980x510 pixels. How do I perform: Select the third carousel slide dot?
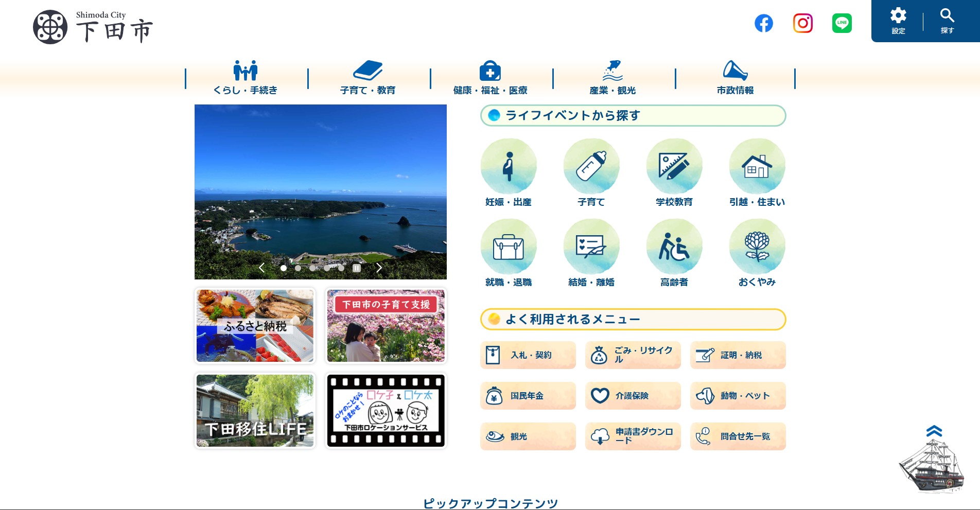(x=312, y=268)
